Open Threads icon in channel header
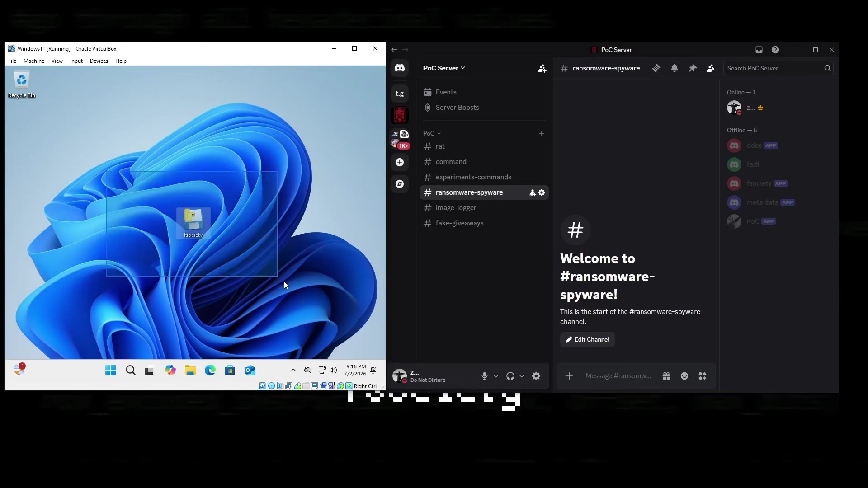 point(656,68)
